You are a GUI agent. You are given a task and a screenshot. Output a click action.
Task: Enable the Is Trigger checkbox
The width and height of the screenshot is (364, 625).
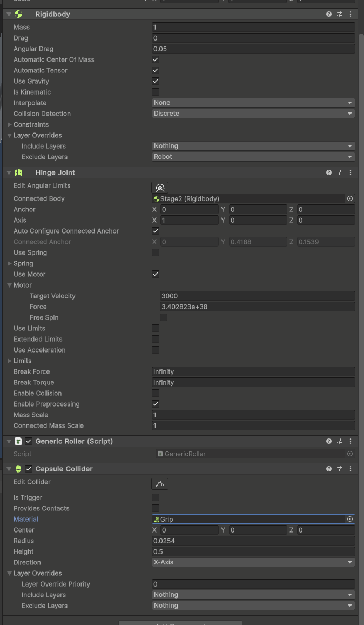(x=156, y=497)
